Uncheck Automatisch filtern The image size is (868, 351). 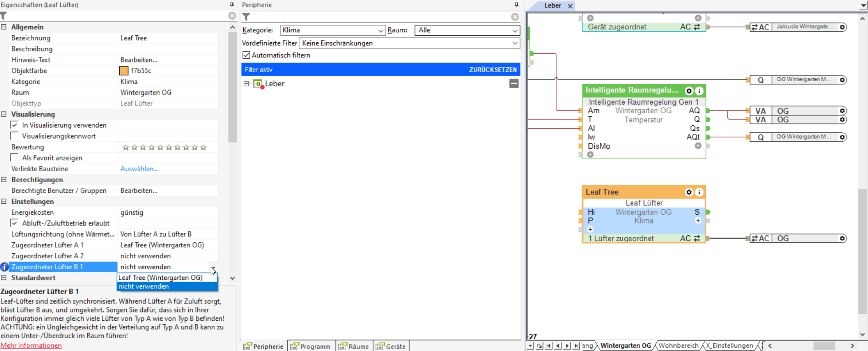(x=246, y=55)
